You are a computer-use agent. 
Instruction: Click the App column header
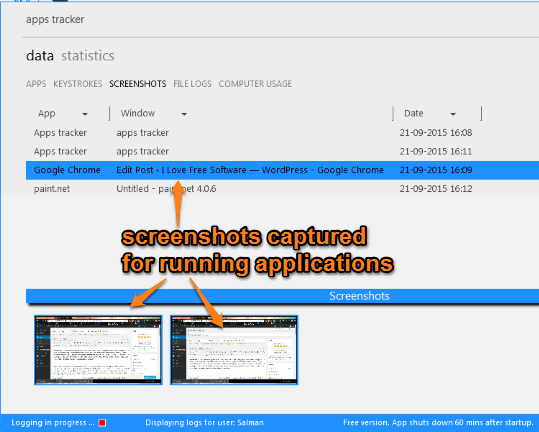47,113
